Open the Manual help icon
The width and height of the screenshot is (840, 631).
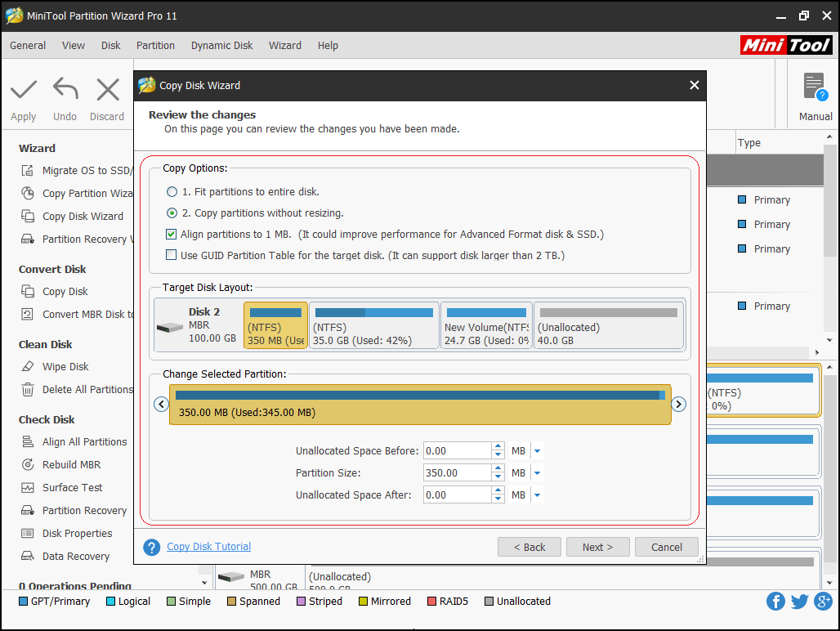815,87
